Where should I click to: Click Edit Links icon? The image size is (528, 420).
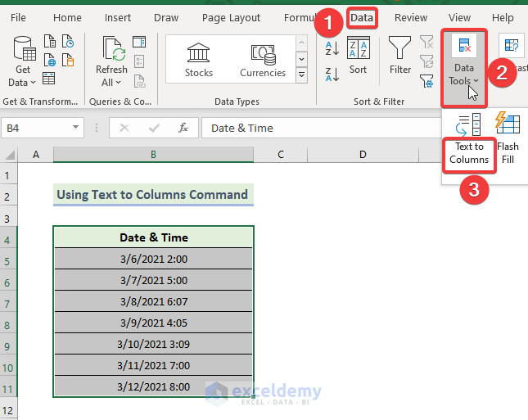tap(139, 81)
